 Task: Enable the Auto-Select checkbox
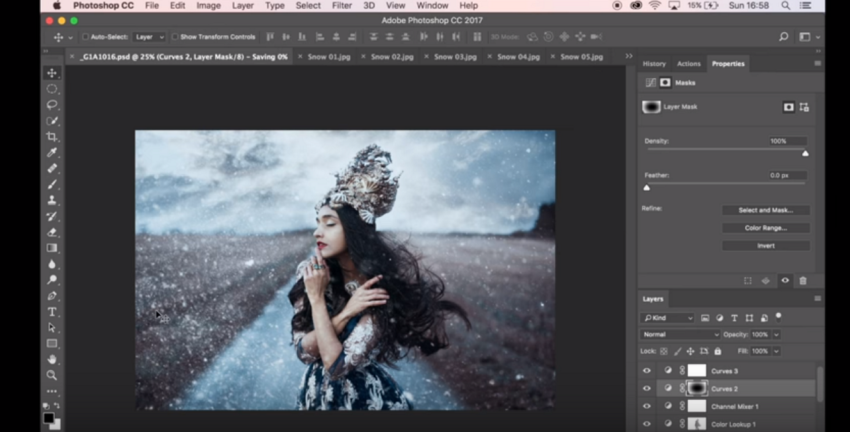(x=85, y=37)
